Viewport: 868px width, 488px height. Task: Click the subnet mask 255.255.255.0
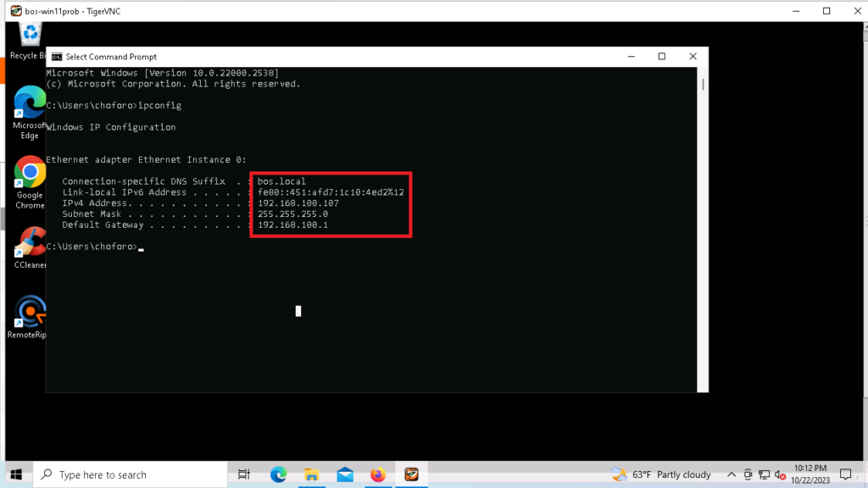[292, 214]
